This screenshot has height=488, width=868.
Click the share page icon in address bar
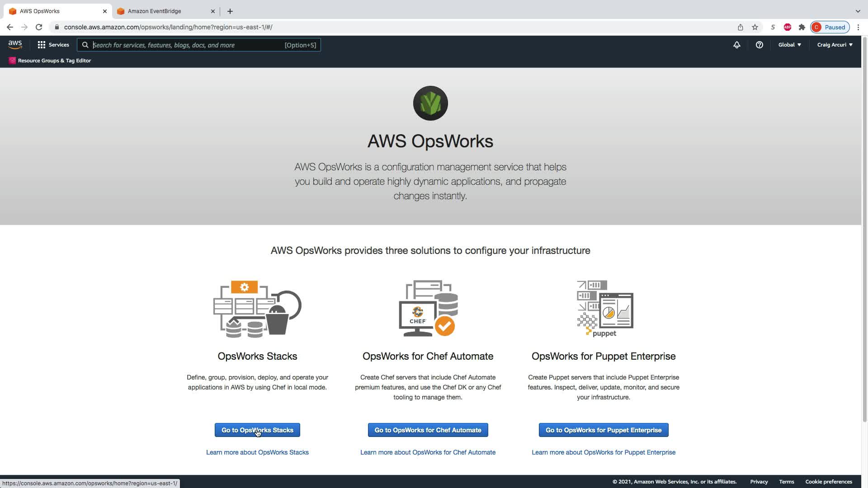click(x=740, y=27)
